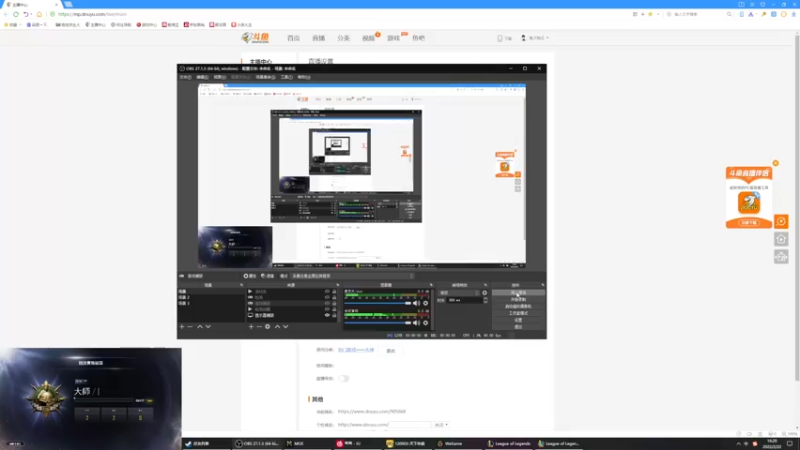Open the Tools menu in OBS menu bar

(x=286, y=77)
